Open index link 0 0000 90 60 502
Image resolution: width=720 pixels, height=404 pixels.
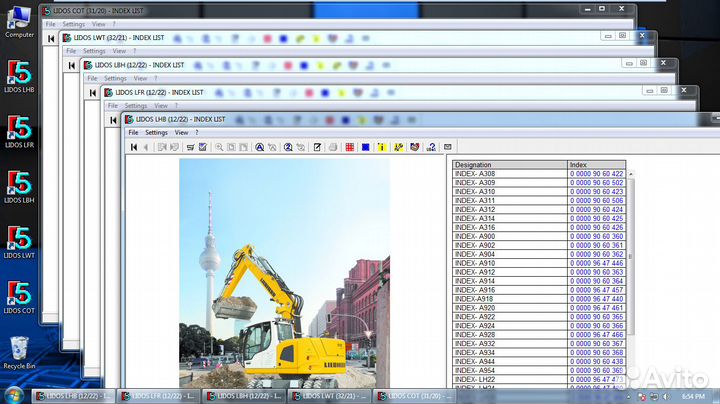click(596, 183)
